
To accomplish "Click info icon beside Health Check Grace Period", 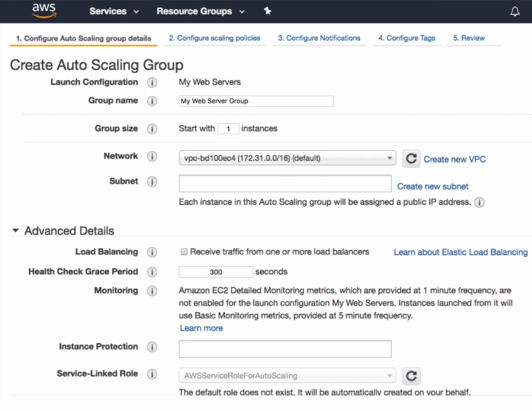I will click(x=152, y=272).
